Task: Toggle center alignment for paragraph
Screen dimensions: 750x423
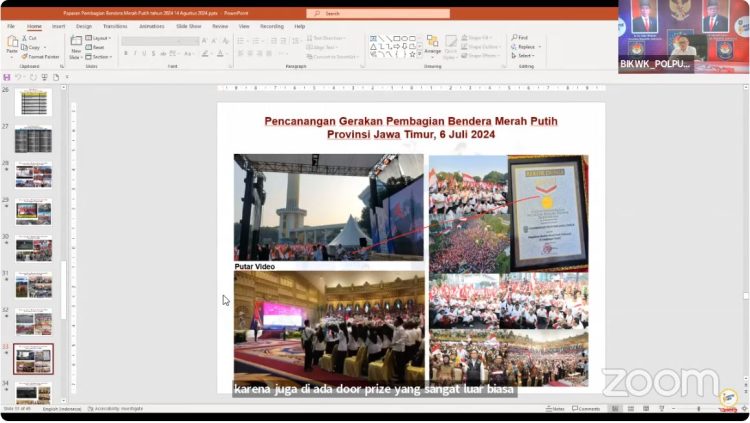Action: point(250,54)
